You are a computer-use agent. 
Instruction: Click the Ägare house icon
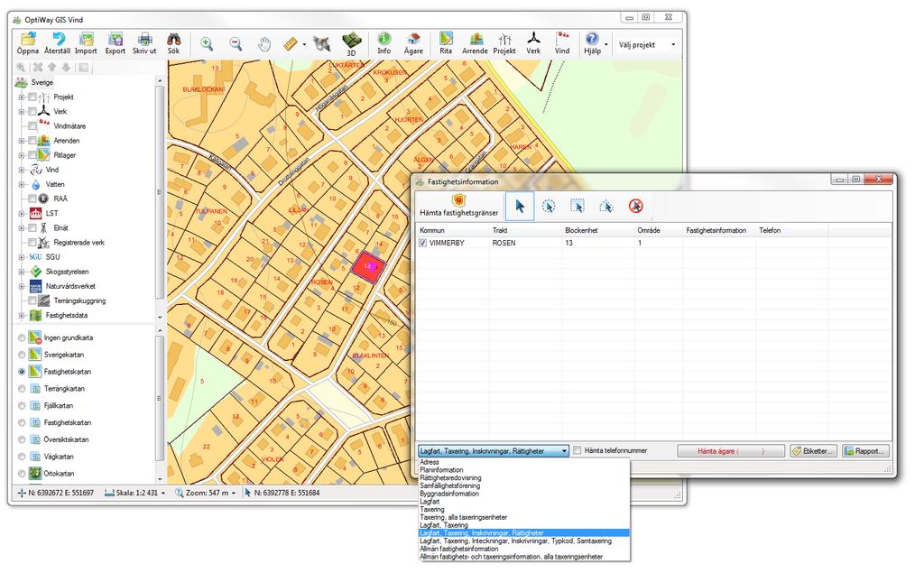pyautogui.click(x=413, y=39)
